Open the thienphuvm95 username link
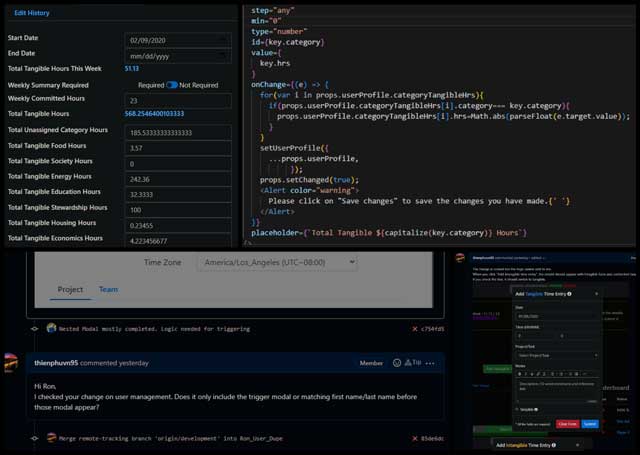This screenshot has height=455, width=640. [56, 363]
